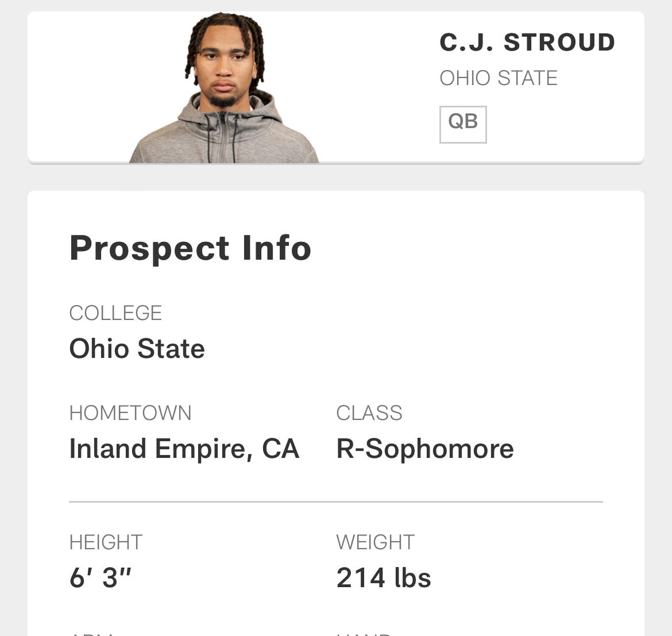Select the HEIGHT field label
The height and width of the screenshot is (636, 672).
(106, 542)
